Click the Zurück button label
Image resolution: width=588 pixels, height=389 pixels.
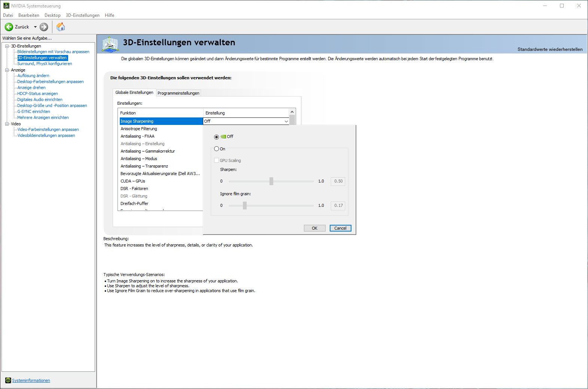coord(22,27)
